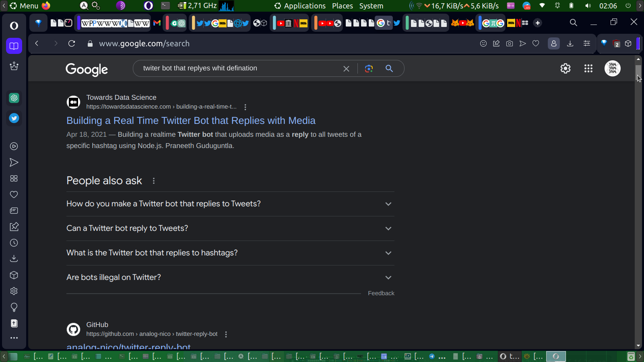Search with Google Lens camera icon

(x=369, y=68)
